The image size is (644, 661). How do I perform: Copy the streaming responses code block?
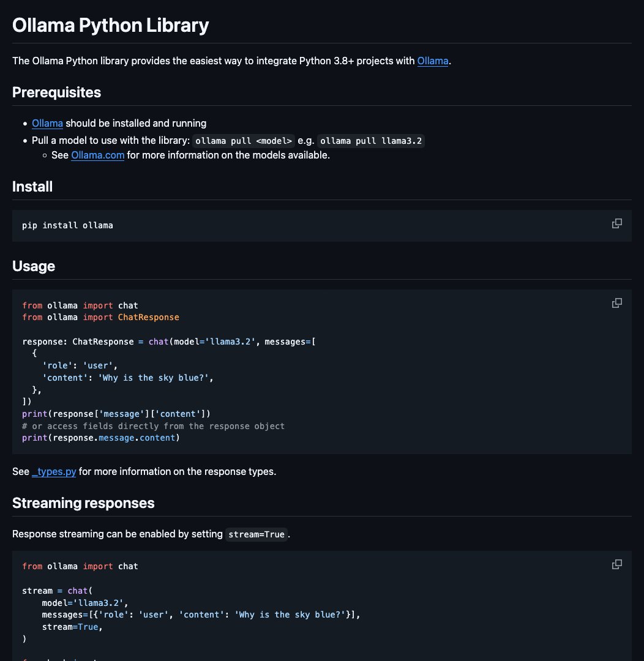coord(616,564)
